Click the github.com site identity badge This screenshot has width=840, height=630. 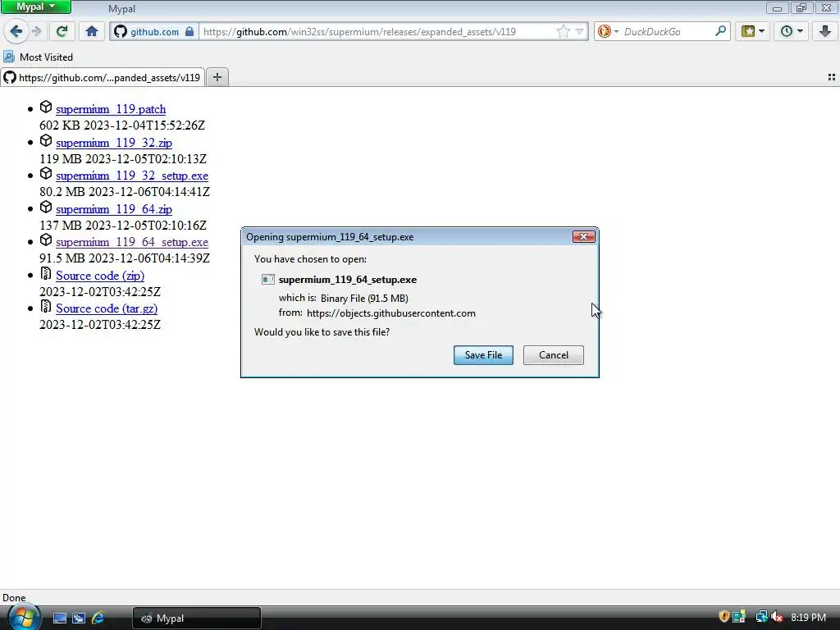(154, 32)
